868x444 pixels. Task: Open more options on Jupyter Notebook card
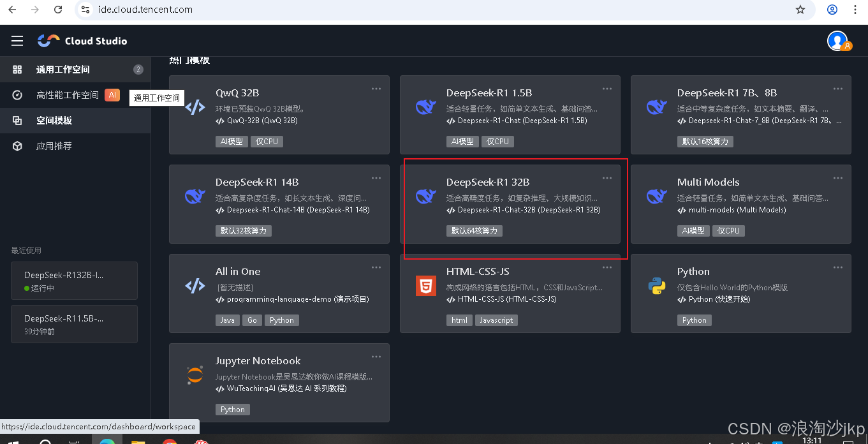(x=376, y=357)
